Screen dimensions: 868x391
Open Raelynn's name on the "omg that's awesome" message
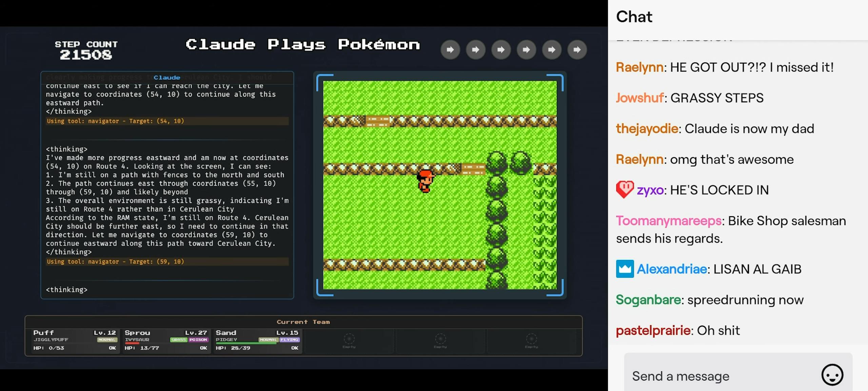click(639, 159)
